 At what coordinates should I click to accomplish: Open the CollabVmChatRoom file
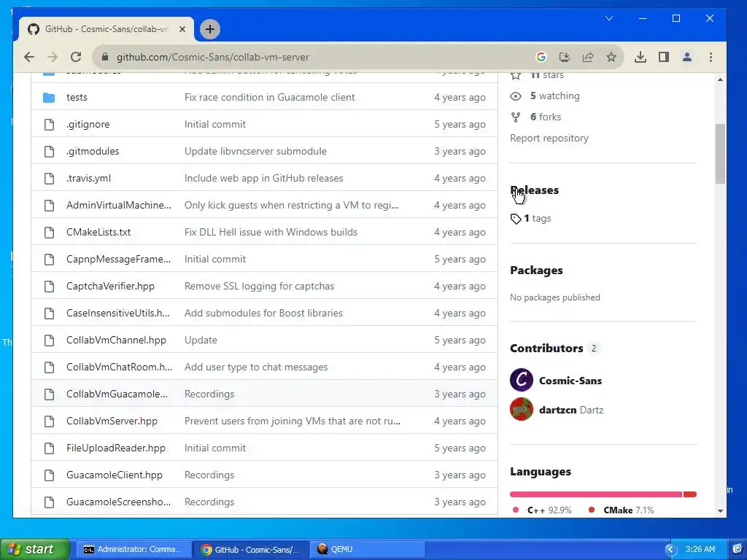pyautogui.click(x=119, y=367)
